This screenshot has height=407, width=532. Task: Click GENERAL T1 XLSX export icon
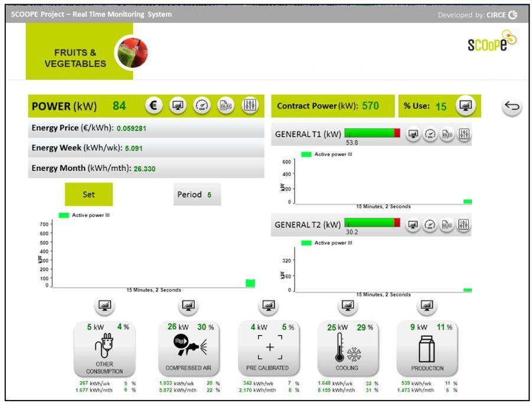[447, 134]
